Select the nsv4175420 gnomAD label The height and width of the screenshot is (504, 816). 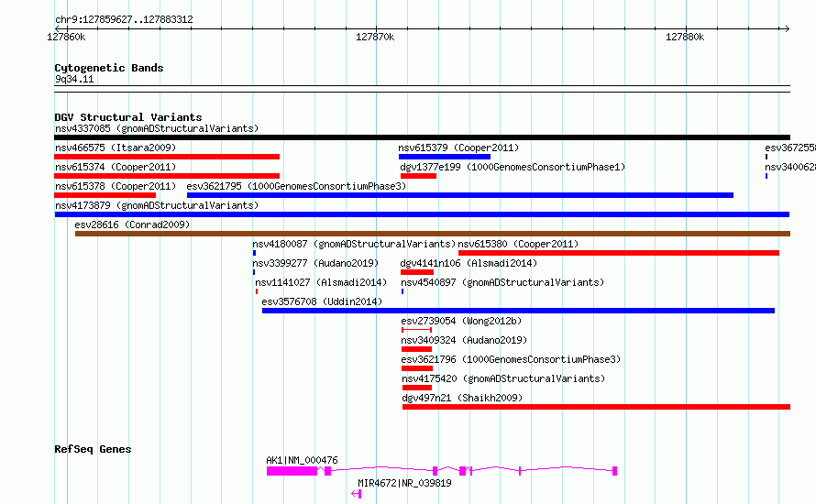(503, 378)
